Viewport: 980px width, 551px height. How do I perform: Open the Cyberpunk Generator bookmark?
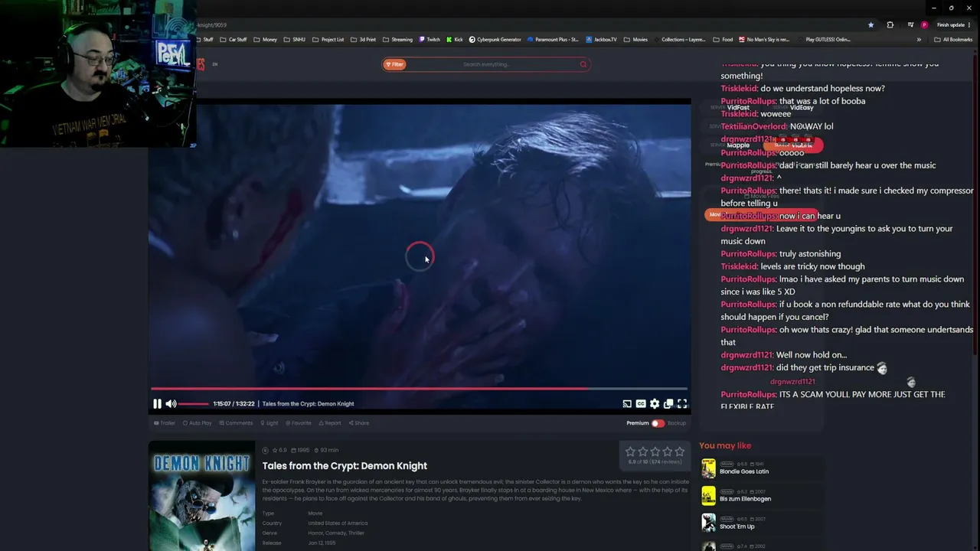(495, 40)
